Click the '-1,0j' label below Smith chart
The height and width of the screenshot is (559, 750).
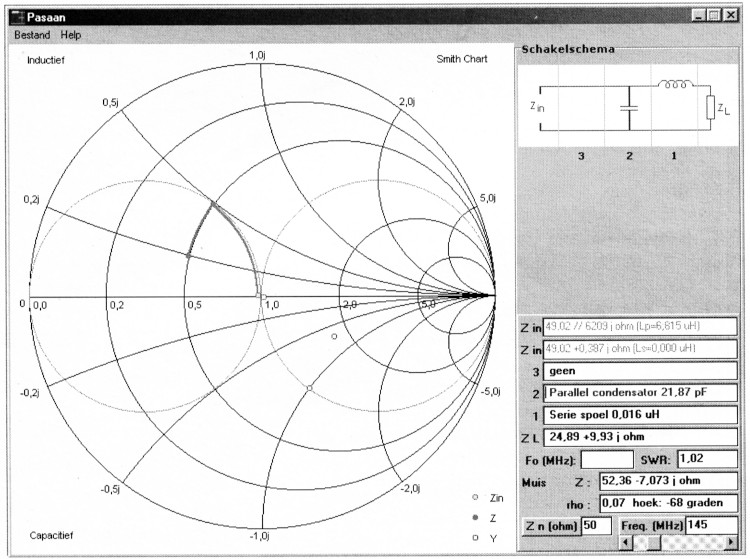[259, 536]
